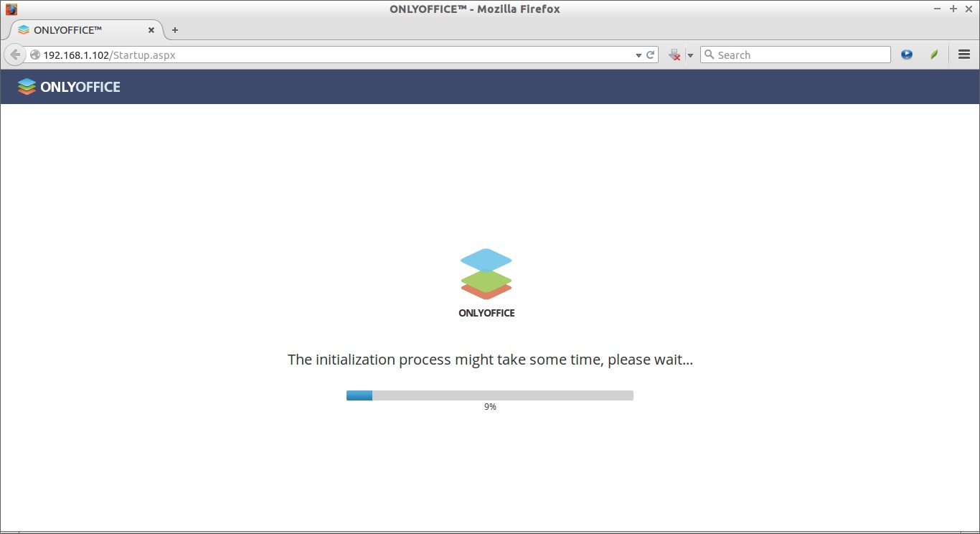Screen dimensions: 980x534
Task: Click the Firefox icon in title bar
Action: [x=11, y=9]
